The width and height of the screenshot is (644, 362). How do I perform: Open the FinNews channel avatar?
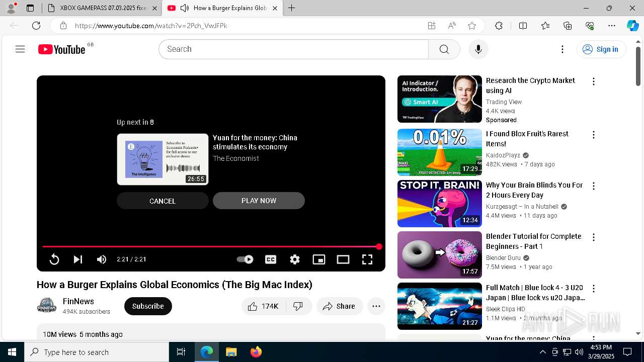pos(47,306)
